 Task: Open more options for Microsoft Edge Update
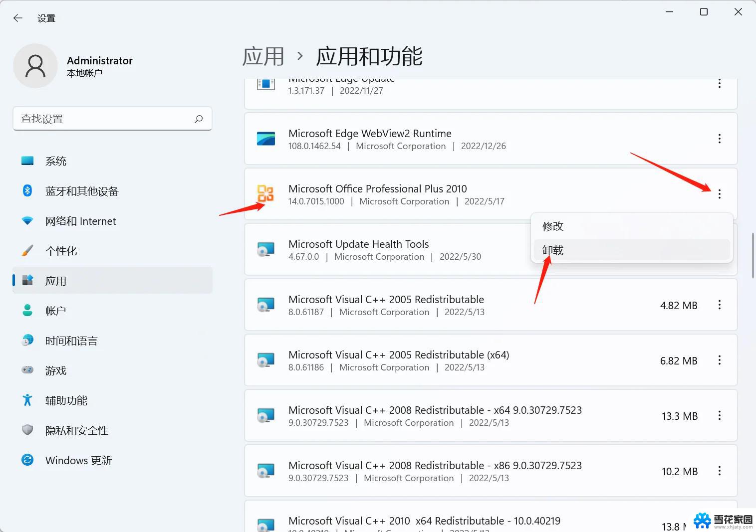(x=719, y=84)
